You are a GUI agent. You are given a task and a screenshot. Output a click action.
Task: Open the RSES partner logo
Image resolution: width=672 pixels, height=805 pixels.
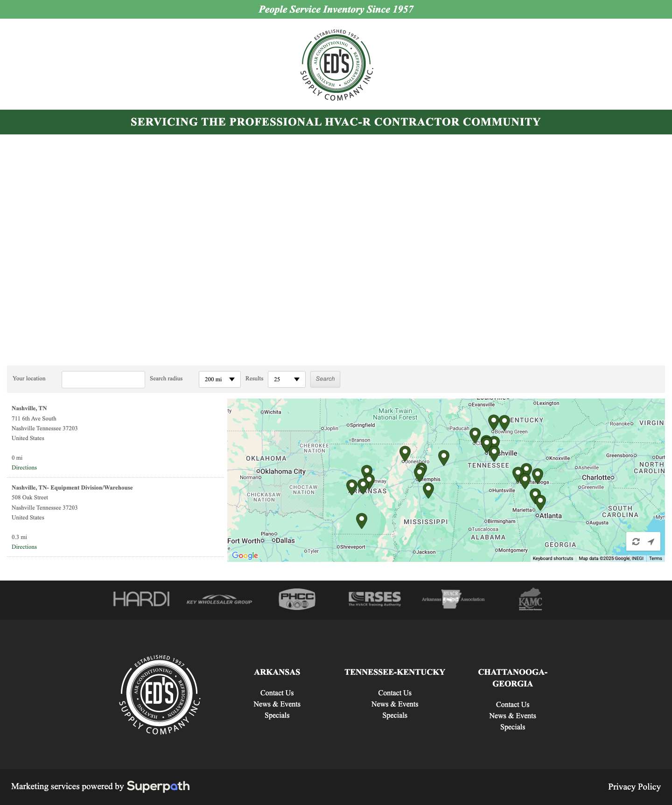click(x=375, y=599)
